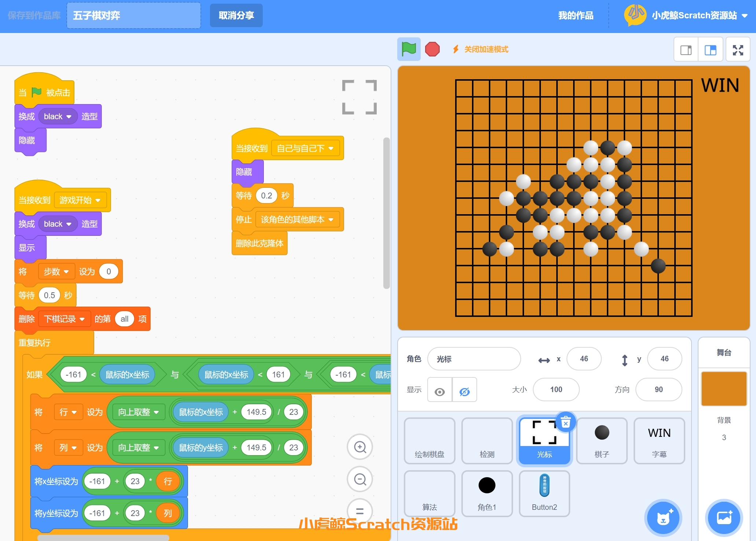Open the add backdrop button
Screen dimensions: 756x541
(x=724, y=518)
